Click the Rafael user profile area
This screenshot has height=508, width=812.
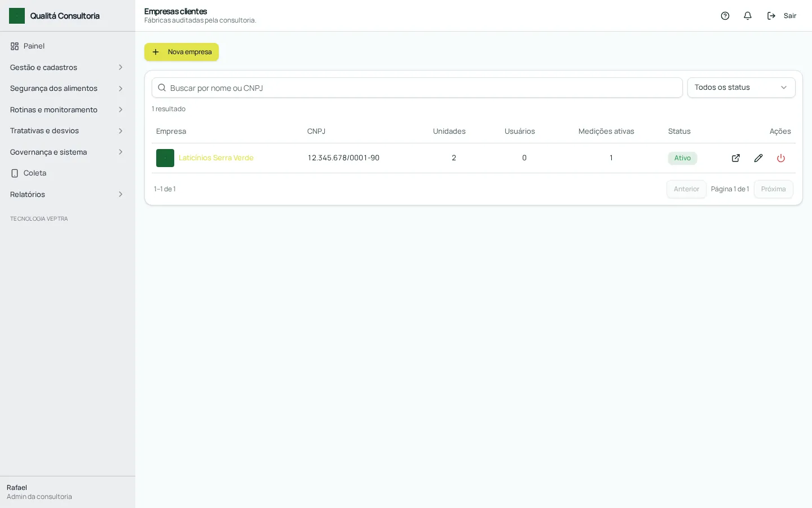point(68,492)
